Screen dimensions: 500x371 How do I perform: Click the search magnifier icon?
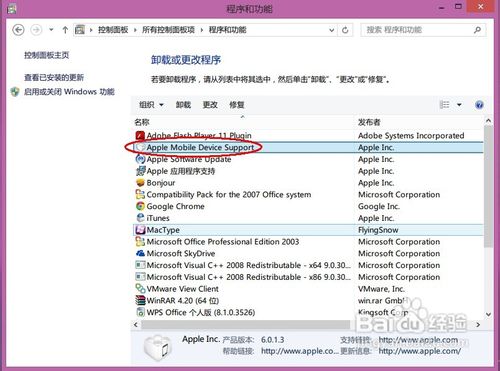click(x=478, y=30)
